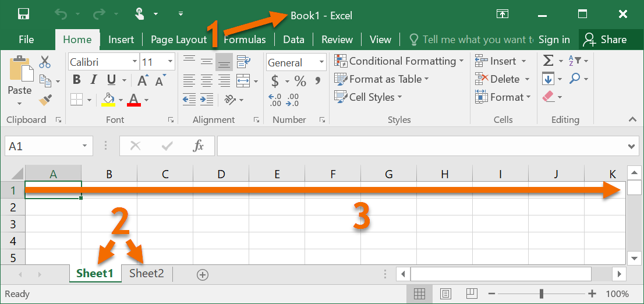Screen dimensions: 644x304
Task: Toggle Bold formatting
Action: pyautogui.click(x=77, y=80)
